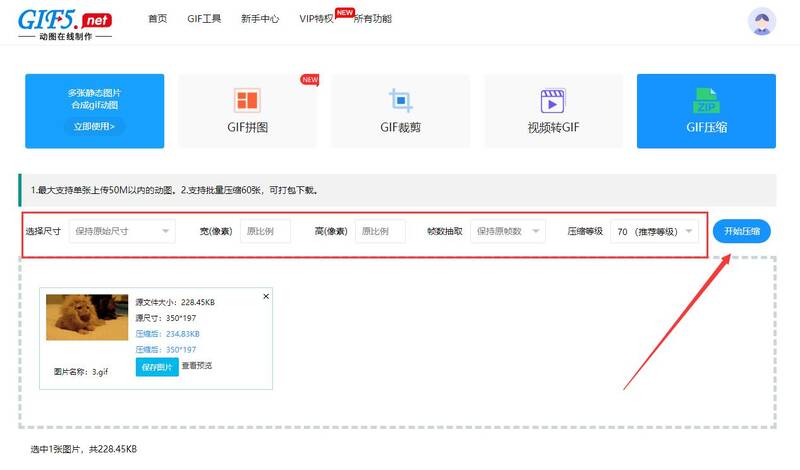Select the GIF压缩 card label

tap(707, 128)
